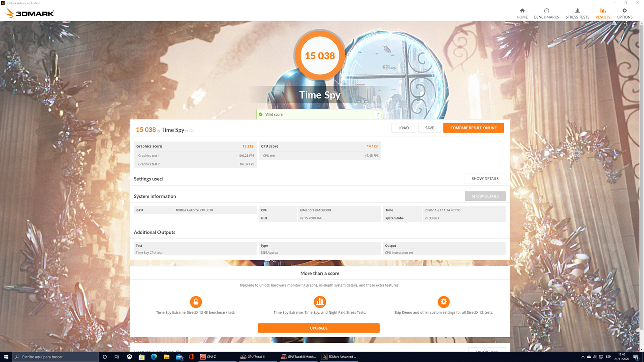644x362 pixels.
Task: Click 3DMark Advanced taskbar button
Action: click(339, 357)
